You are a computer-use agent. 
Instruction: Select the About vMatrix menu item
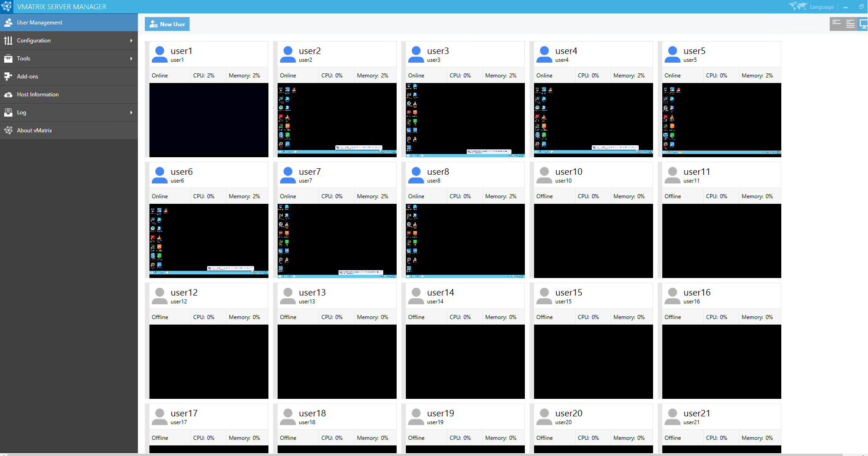click(x=34, y=130)
